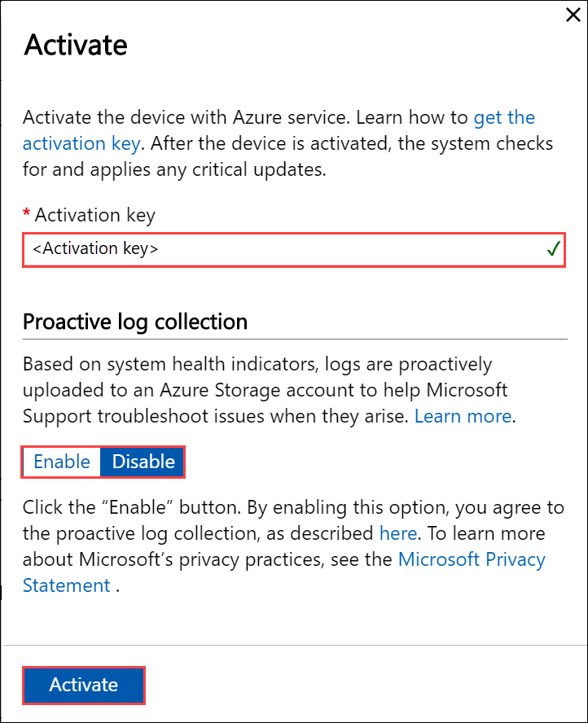
Task: Click the "Statement" link text
Action: (x=67, y=585)
